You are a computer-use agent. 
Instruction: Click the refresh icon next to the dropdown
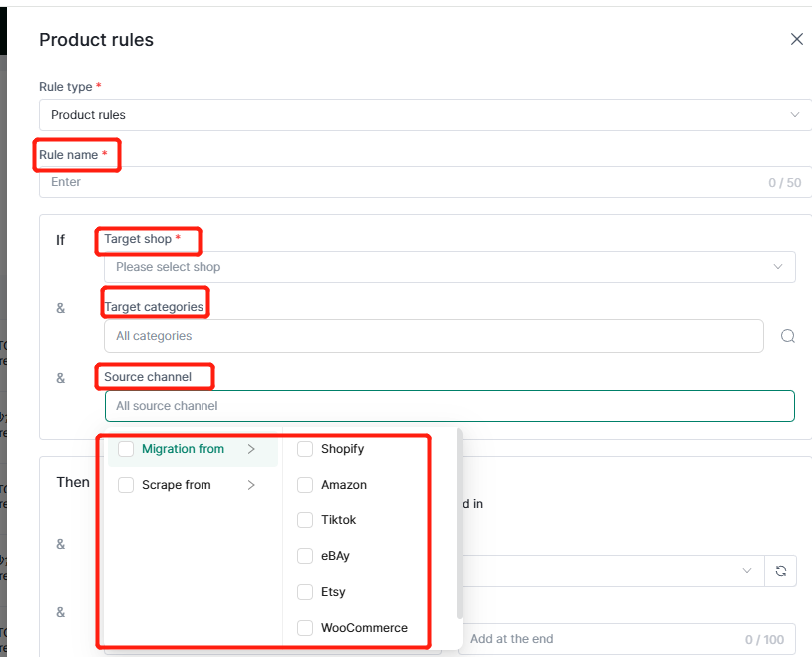780,571
